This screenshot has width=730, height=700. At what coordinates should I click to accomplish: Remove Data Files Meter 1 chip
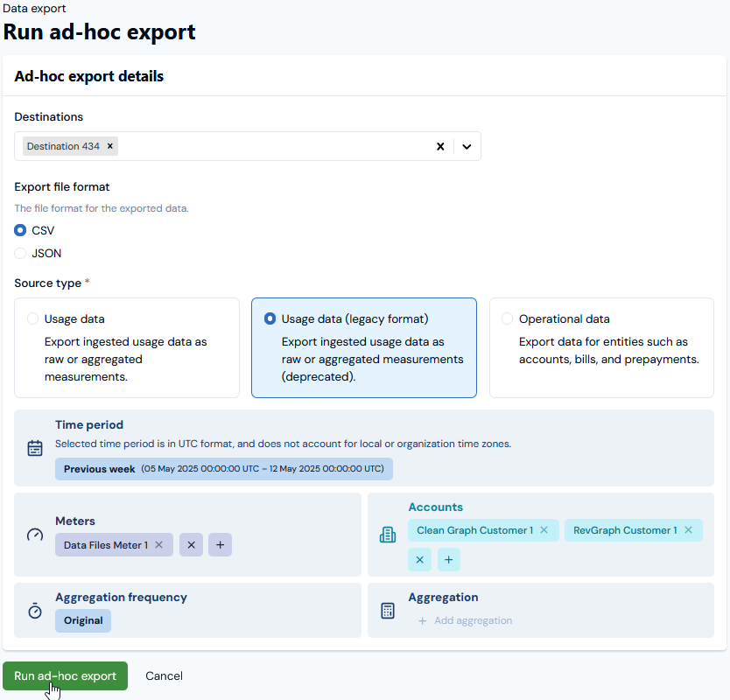tap(158, 544)
